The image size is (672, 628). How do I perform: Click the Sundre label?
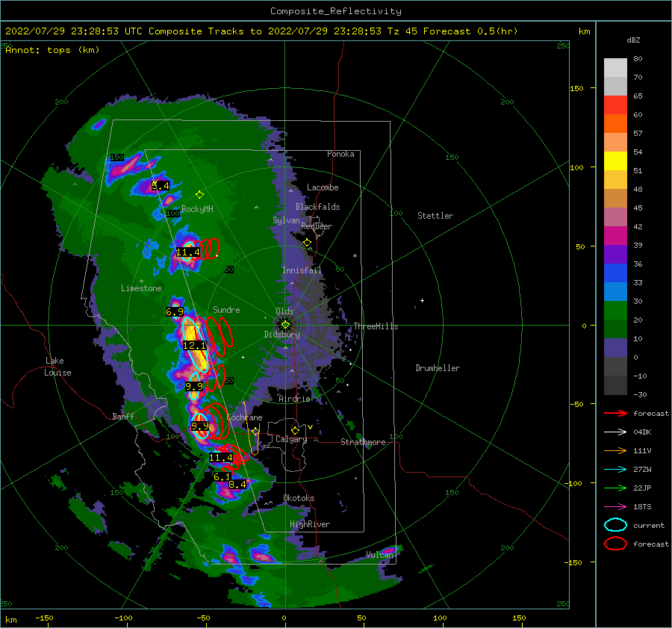coord(226,309)
